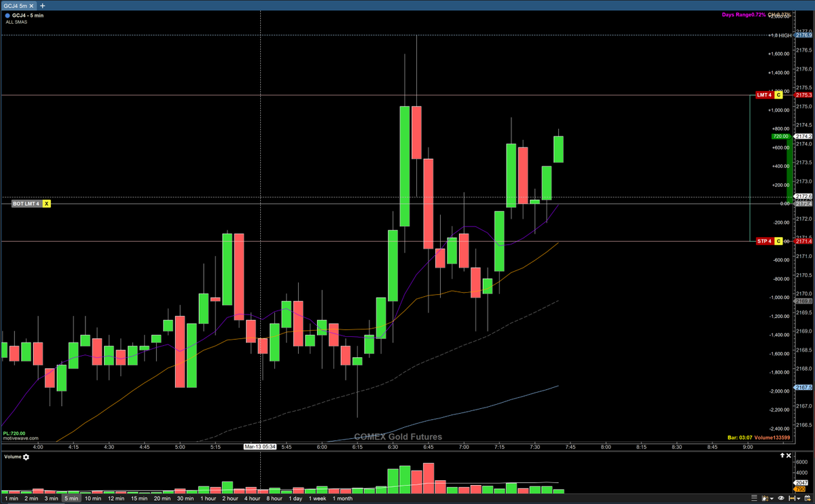Switch to 2 min bar size
This screenshot has width=815, height=504.
click(31, 499)
